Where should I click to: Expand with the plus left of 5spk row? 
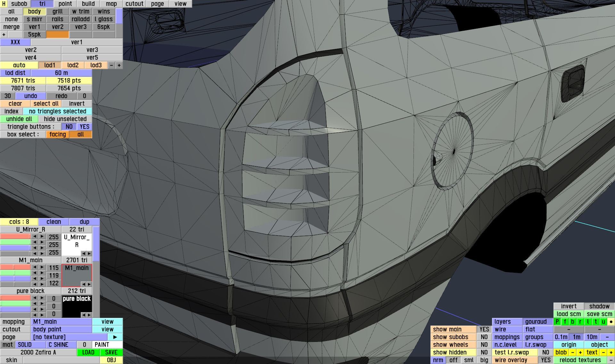[x=4, y=35]
